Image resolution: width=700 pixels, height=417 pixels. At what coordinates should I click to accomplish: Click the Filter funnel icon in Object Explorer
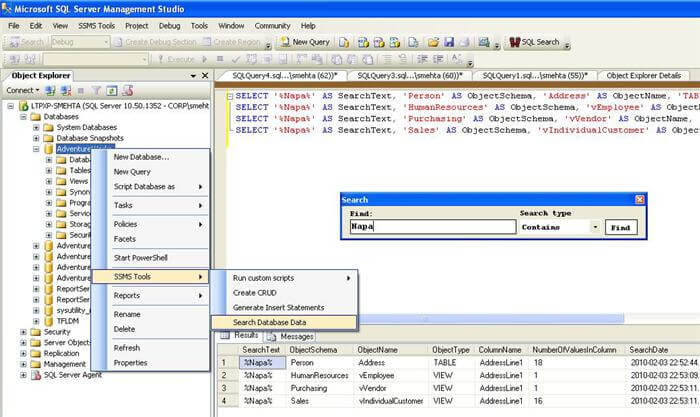coord(96,91)
